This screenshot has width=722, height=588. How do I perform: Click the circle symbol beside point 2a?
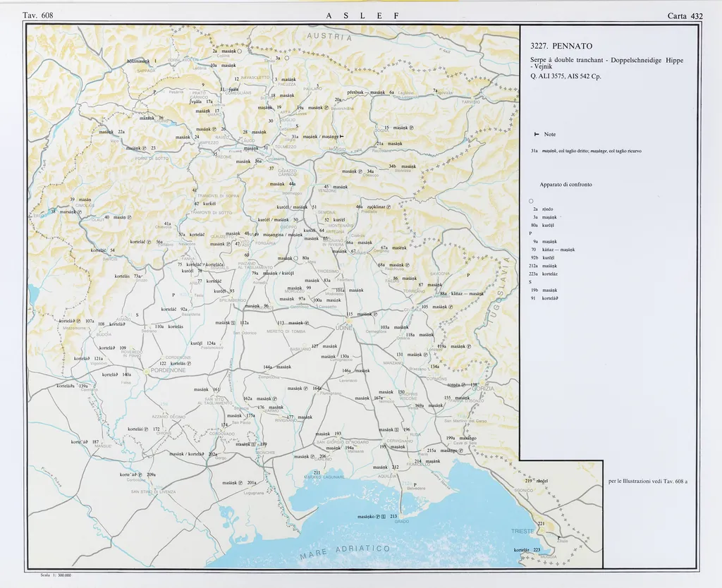point(240,51)
